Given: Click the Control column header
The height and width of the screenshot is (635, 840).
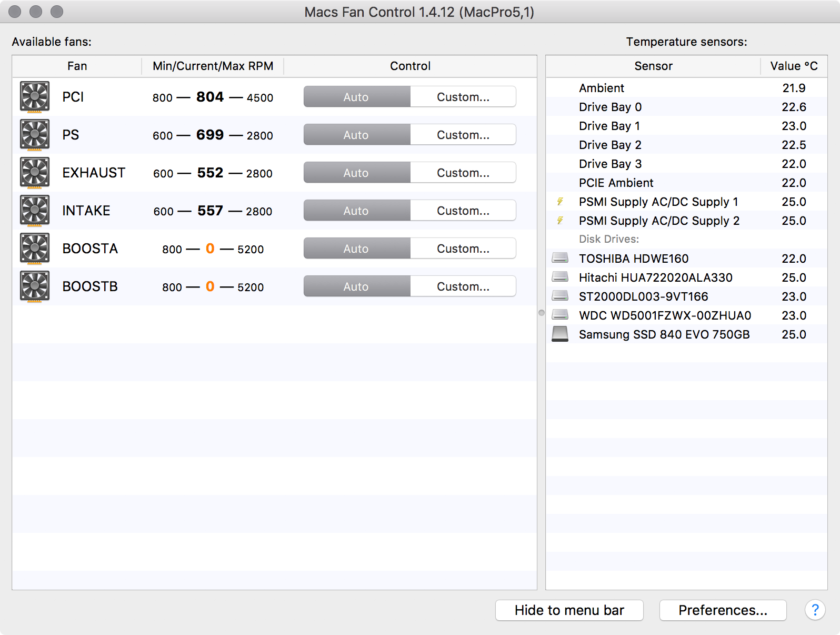Looking at the screenshot, I should click(x=411, y=66).
